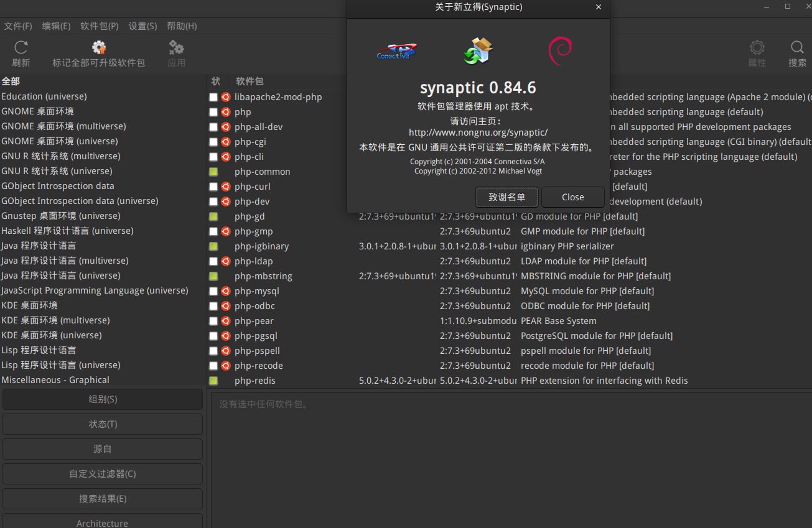Select the 组别(S) sections filter button
Viewport: 812px width, 528px height.
(x=103, y=399)
